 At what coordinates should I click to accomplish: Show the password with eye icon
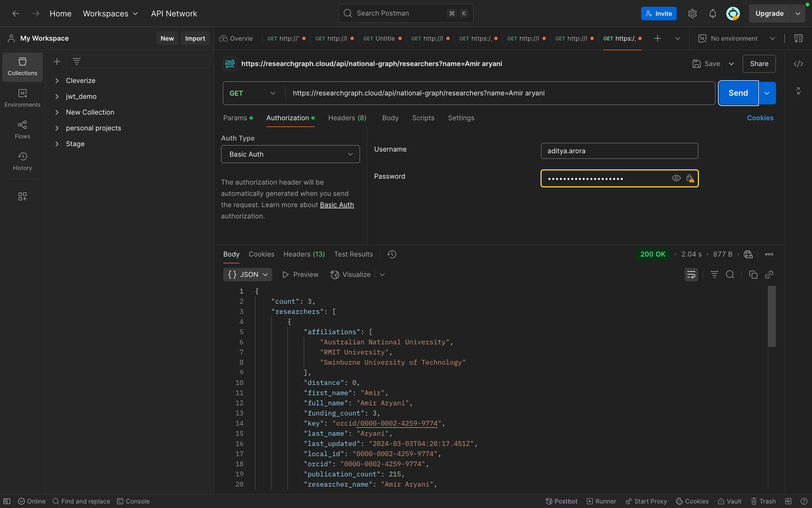[676, 178]
